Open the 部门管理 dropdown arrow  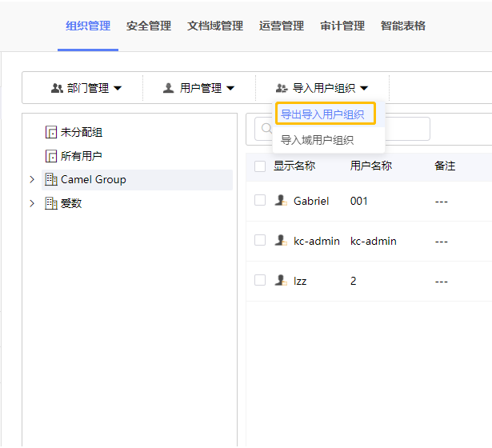[x=118, y=88]
